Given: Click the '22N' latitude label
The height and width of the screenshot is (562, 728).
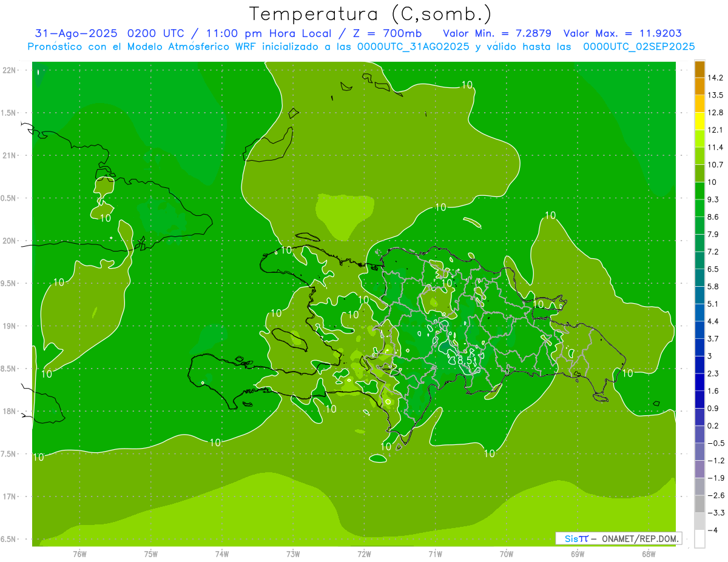Looking at the screenshot, I should tap(10, 70).
